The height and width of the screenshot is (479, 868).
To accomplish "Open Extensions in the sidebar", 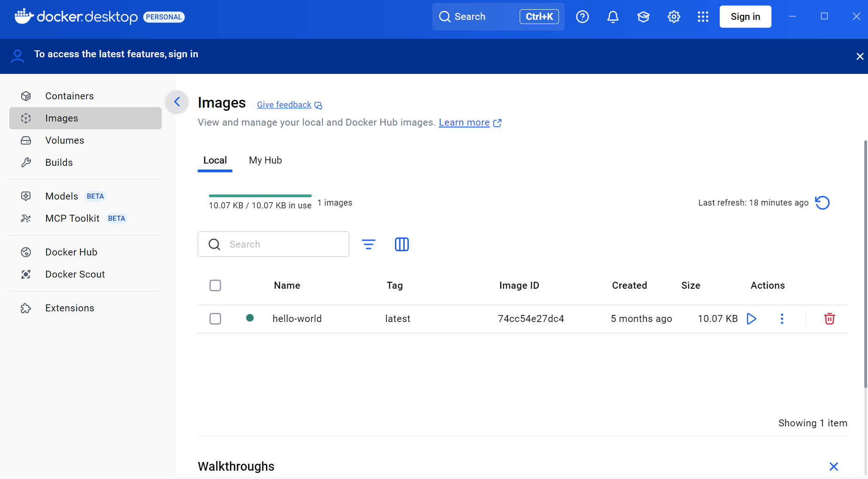I will [x=85, y=308].
